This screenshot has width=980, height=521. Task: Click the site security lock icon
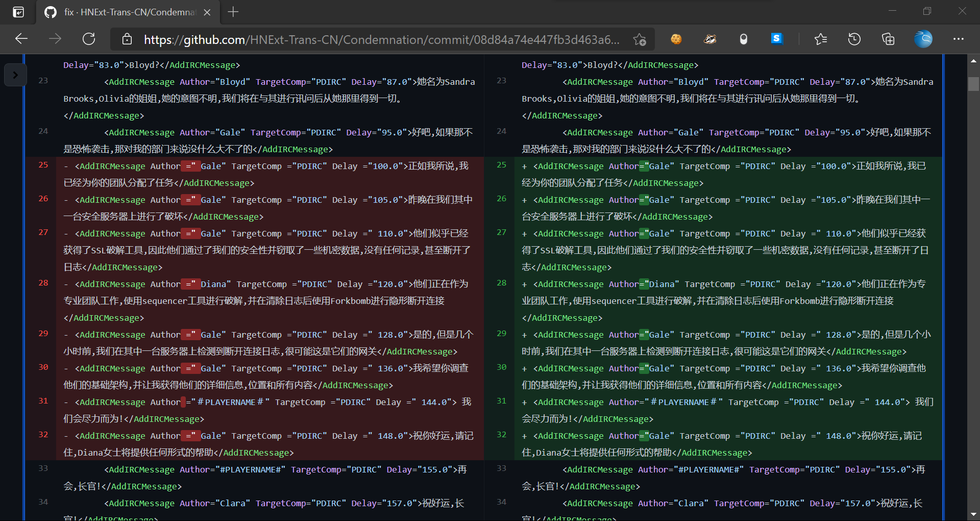(126, 39)
